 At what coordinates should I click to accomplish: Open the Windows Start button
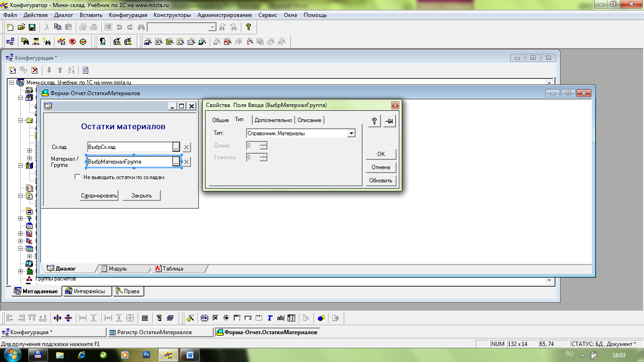[12, 354]
